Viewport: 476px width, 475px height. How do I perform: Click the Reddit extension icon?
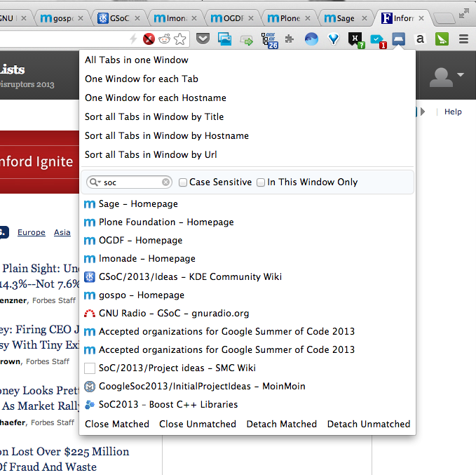click(x=165, y=39)
